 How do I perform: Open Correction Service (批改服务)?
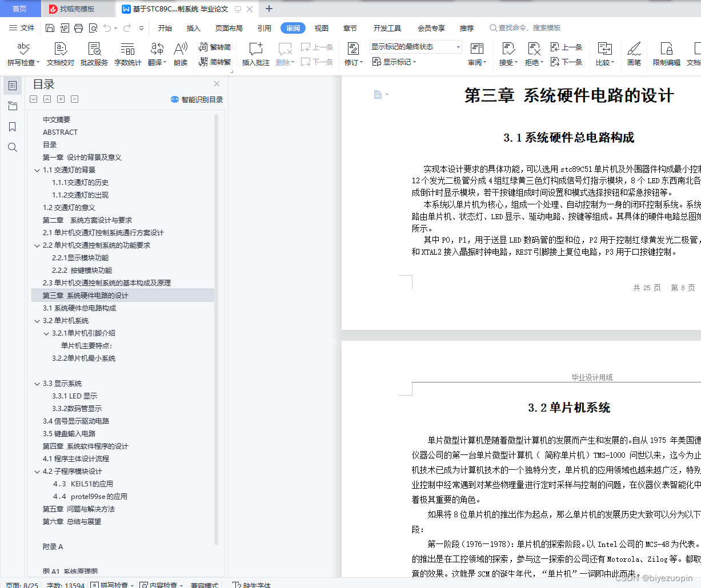(94, 54)
